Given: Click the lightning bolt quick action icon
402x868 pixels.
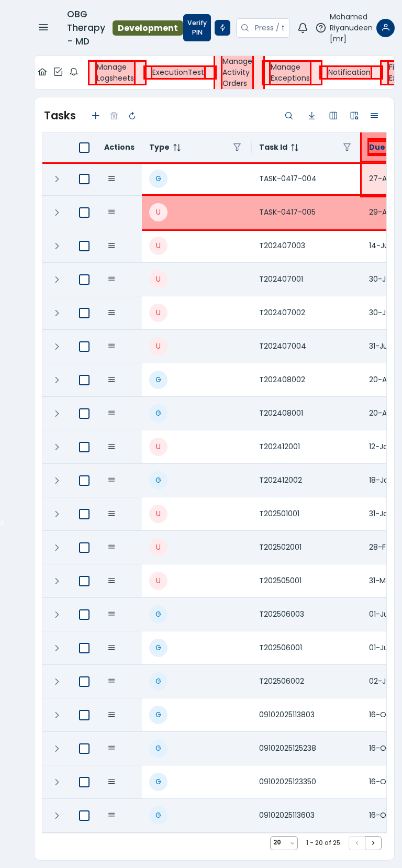Looking at the screenshot, I should pos(222,28).
